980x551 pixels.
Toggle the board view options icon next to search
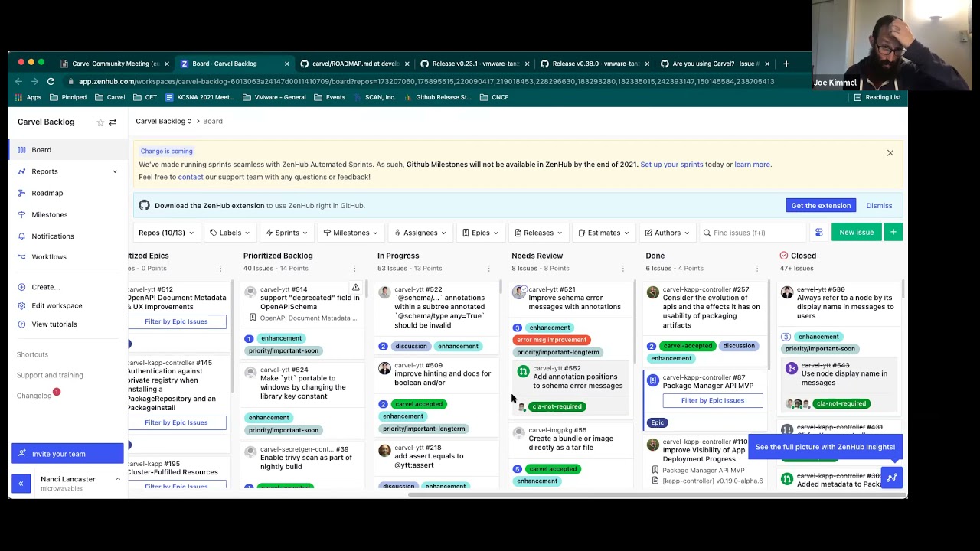tap(818, 233)
